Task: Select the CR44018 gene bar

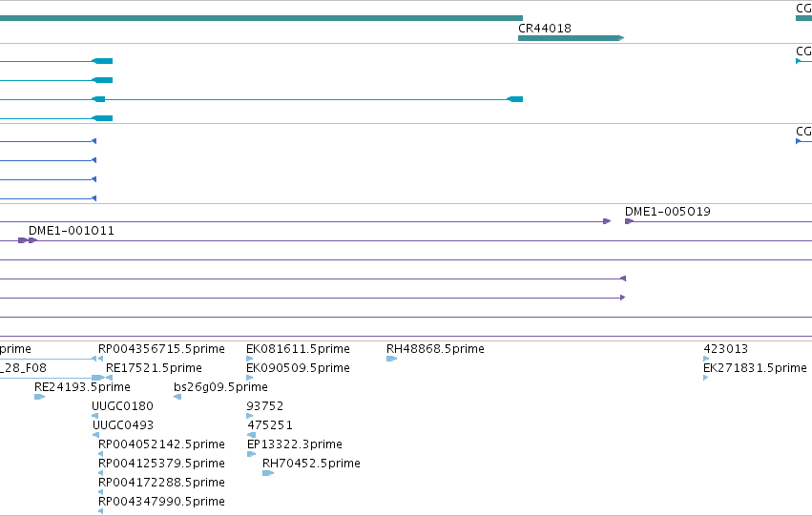Action: click(x=571, y=38)
